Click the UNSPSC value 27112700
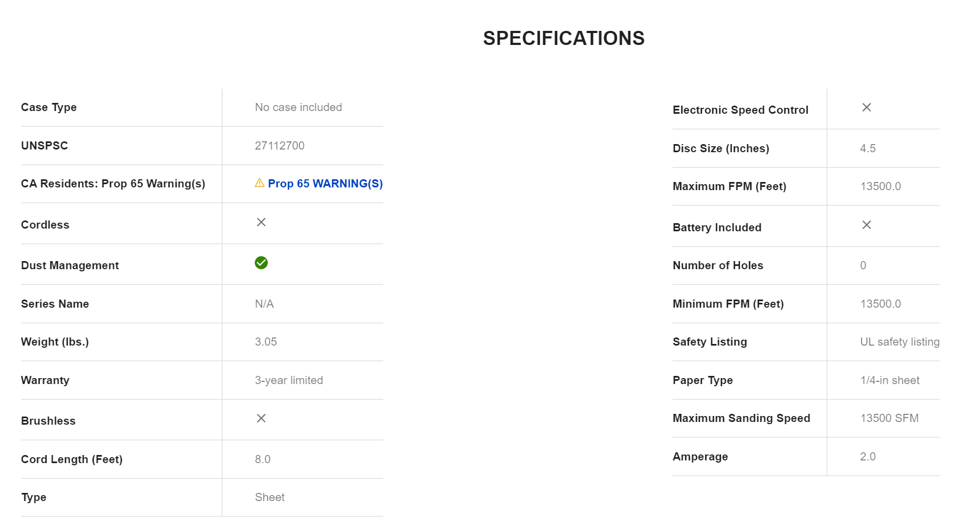Image resolution: width=980 pixels, height=520 pixels. pyautogui.click(x=280, y=146)
